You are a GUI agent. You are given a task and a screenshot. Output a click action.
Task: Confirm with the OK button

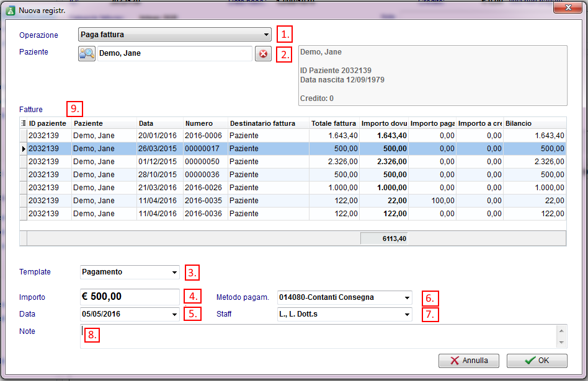pyautogui.click(x=537, y=361)
